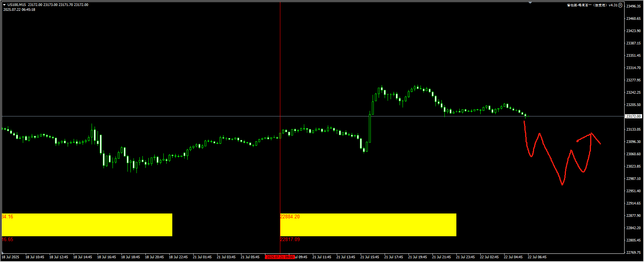Click the 21 Jul 05:45 time axis label
This screenshot has height=262, width=644.
tap(250, 257)
